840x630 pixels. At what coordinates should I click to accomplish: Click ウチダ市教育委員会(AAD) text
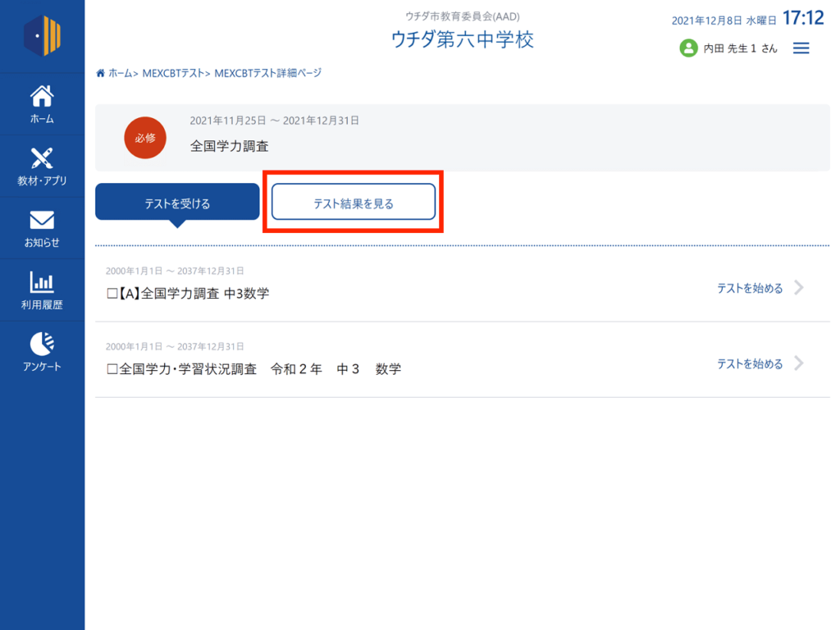(463, 16)
